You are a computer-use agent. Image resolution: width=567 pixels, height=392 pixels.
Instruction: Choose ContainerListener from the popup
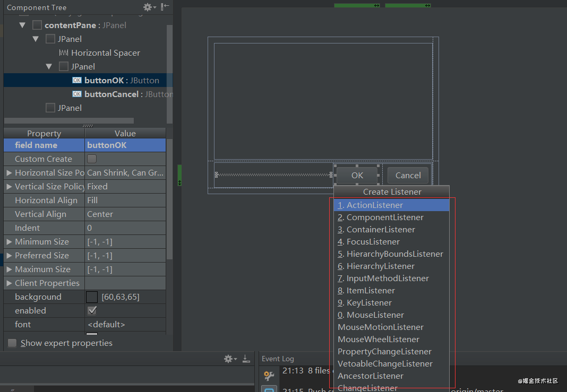click(391, 230)
